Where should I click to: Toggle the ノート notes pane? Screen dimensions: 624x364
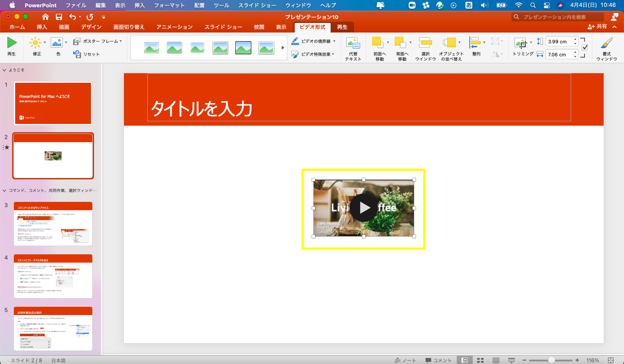pos(406,360)
